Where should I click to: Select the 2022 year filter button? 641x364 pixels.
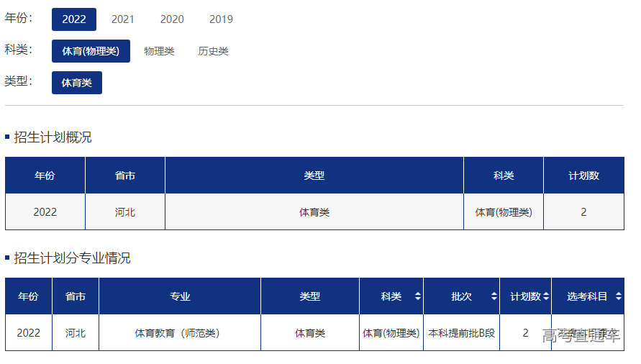(74, 19)
